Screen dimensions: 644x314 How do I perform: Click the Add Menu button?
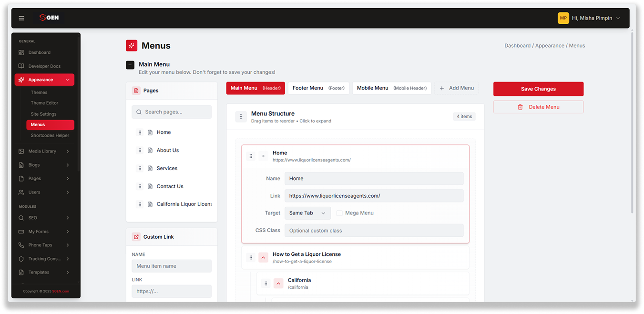tap(457, 88)
